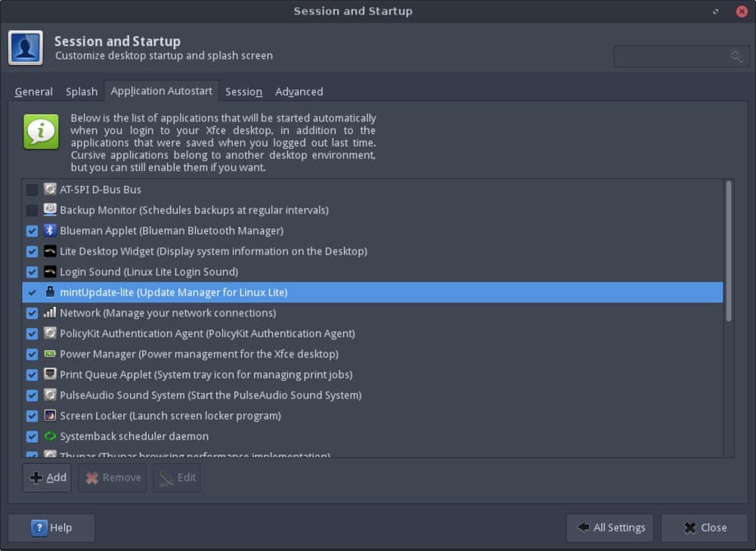Click the Login Sound feather icon

click(50, 271)
